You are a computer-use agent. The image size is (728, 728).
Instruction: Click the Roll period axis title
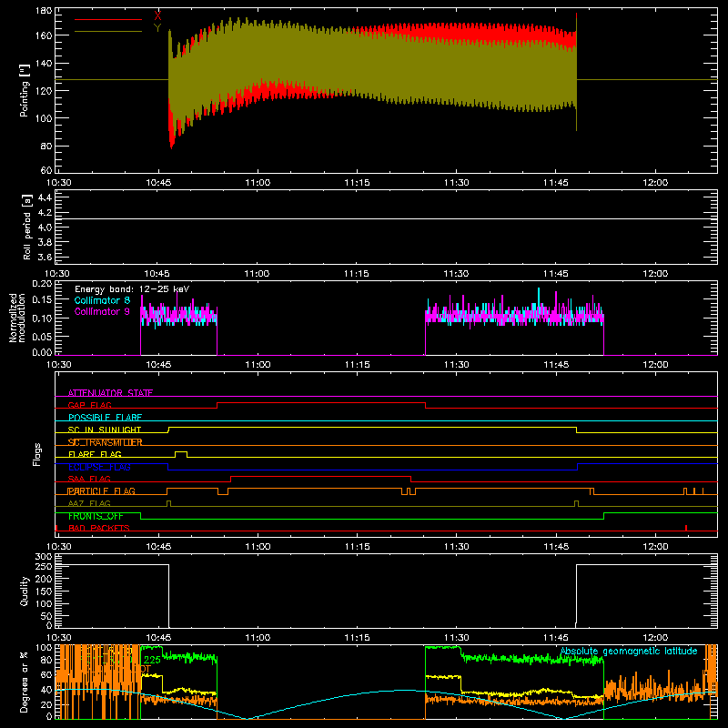[x=26, y=227]
